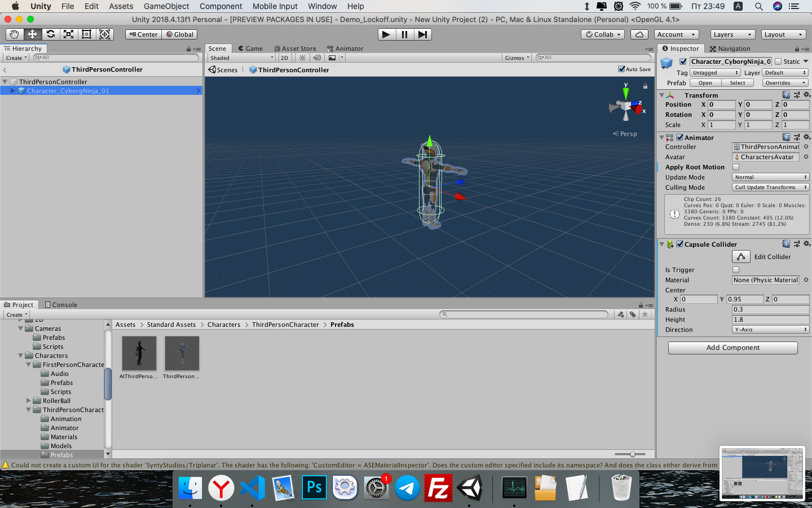Image resolution: width=812 pixels, height=508 pixels.
Task: Collapse the Transform component foldout
Action: click(662, 95)
